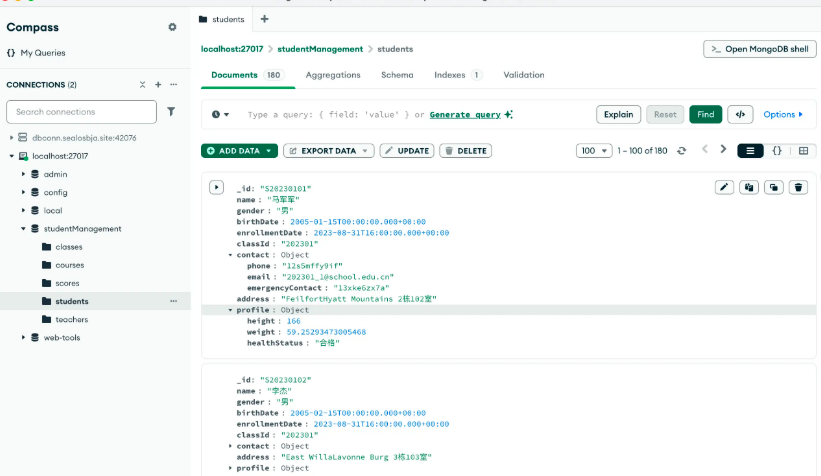Collapse contact object in S20230101
Viewport: 821px width, 476px height.
tap(230, 255)
